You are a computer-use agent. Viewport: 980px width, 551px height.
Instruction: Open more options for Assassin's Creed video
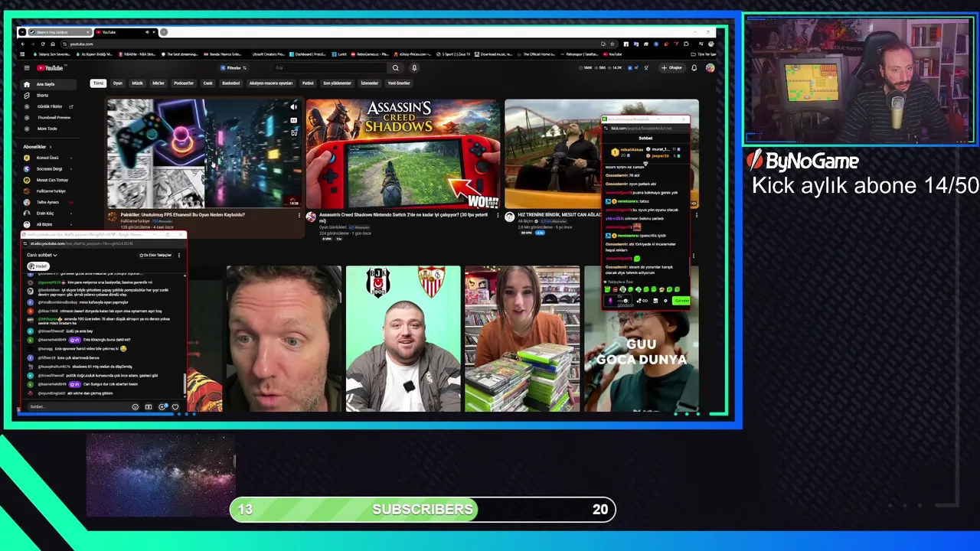[498, 216]
